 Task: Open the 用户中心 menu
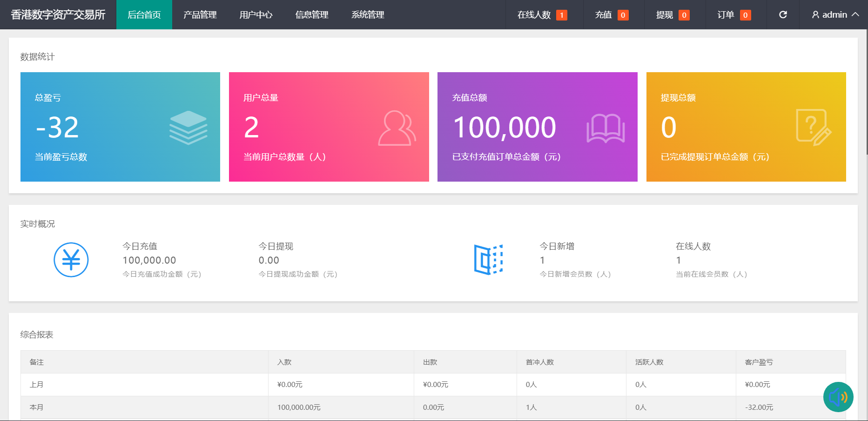point(256,14)
